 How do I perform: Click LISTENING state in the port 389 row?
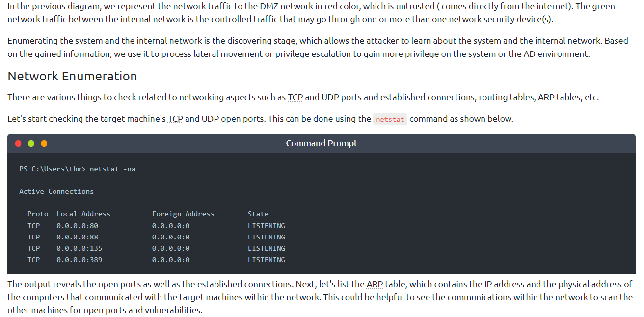tap(267, 260)
